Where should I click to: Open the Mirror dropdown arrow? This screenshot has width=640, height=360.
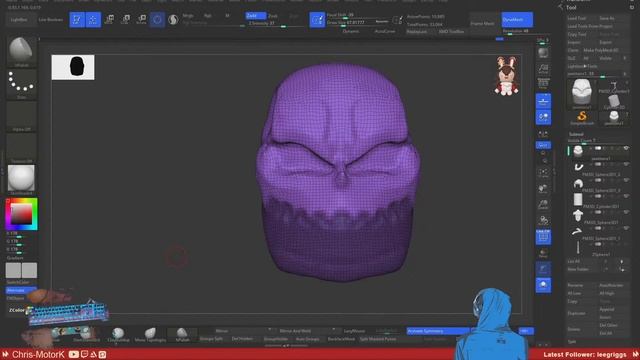[x=269, y=330]
